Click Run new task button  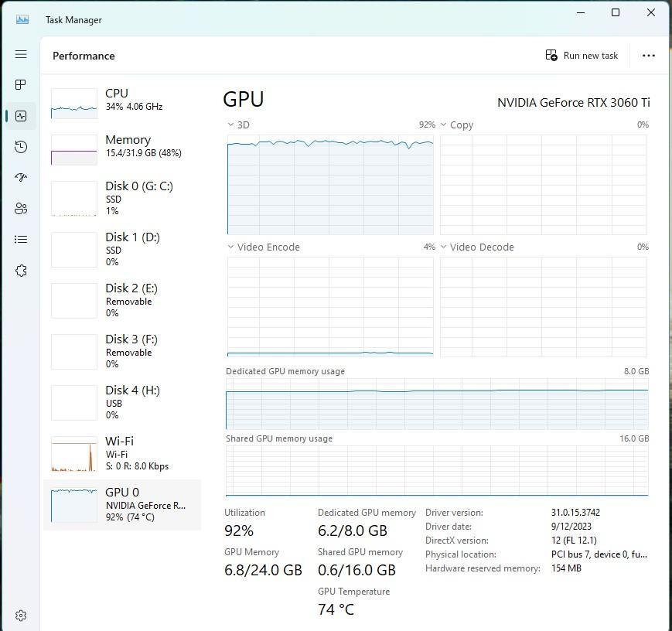tap(582, 56)
